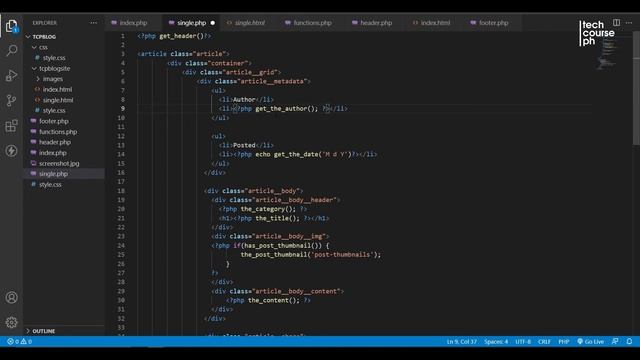
Task: Click line number 18 in gutter
Action: (121, 191)
